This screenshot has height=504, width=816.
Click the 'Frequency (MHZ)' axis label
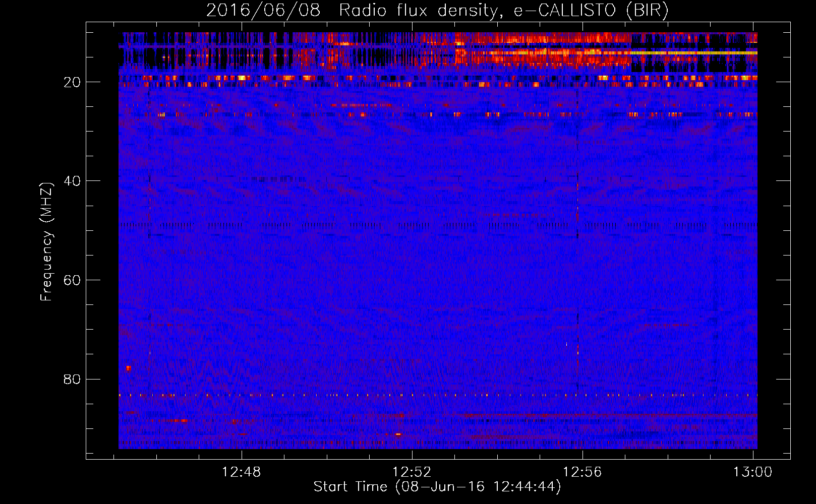point(46,242)
